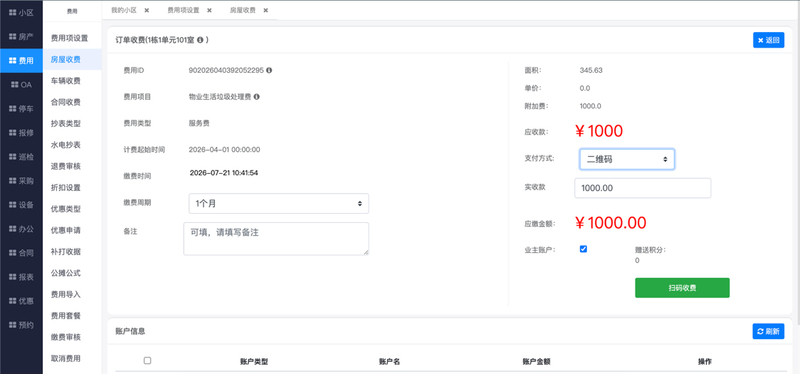Click the green 扫码收费 button
This screenshot has height=374, width=800.
point(682,288)
